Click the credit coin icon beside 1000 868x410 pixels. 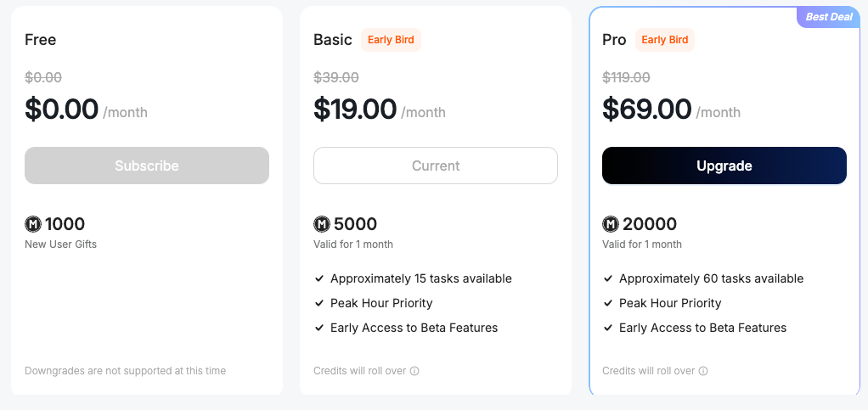point(33,224)
